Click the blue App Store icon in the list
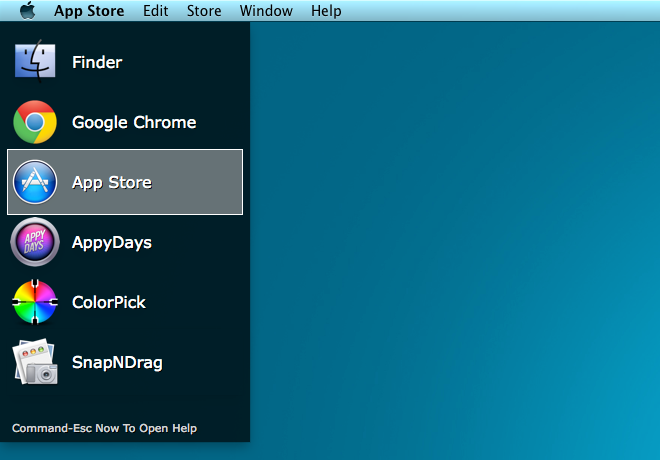 click(35, 182)
